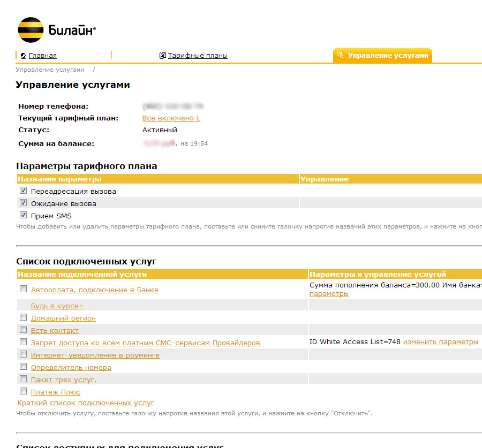Viewport: 482px width, 448px height.
Task: Open Краткий список подключенных услуг link
Action: pos(86,403)
